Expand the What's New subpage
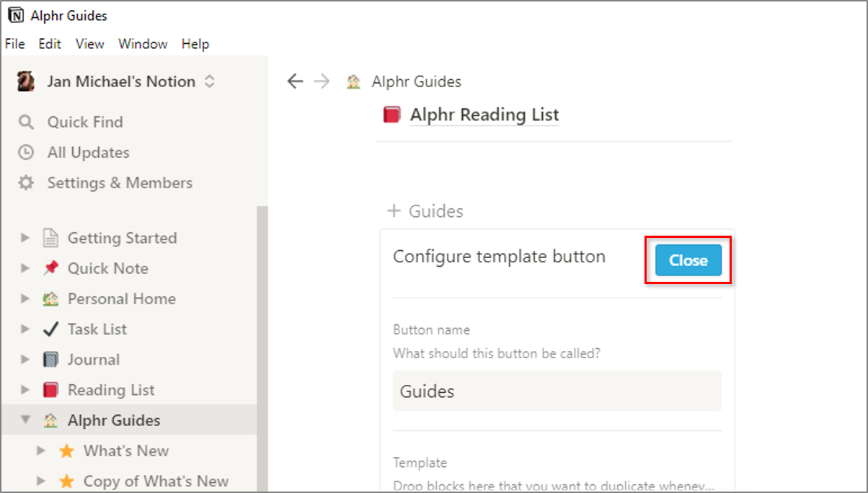Image resolution: width=868 pixels, height=493 pixels. [41, 451]
